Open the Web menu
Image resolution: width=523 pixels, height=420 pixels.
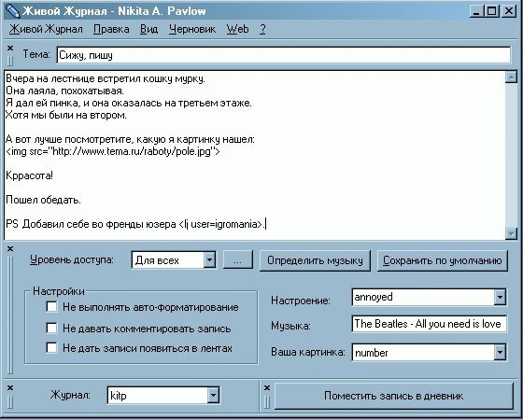[237, 29]
